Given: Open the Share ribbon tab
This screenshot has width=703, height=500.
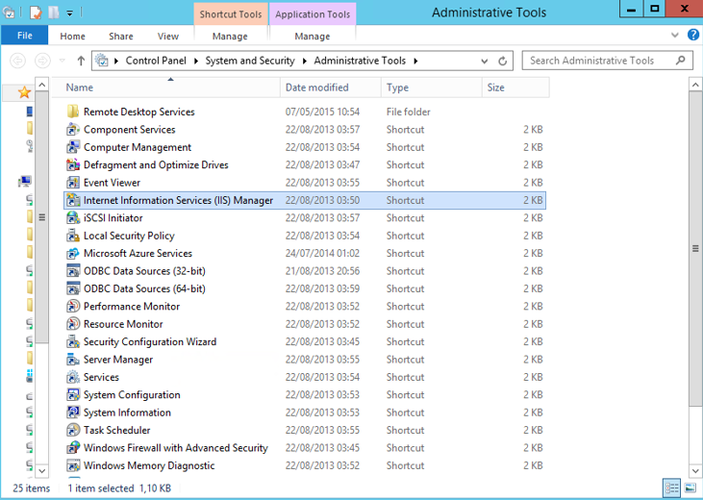Looking at the screenshot, I should [121, 36].
